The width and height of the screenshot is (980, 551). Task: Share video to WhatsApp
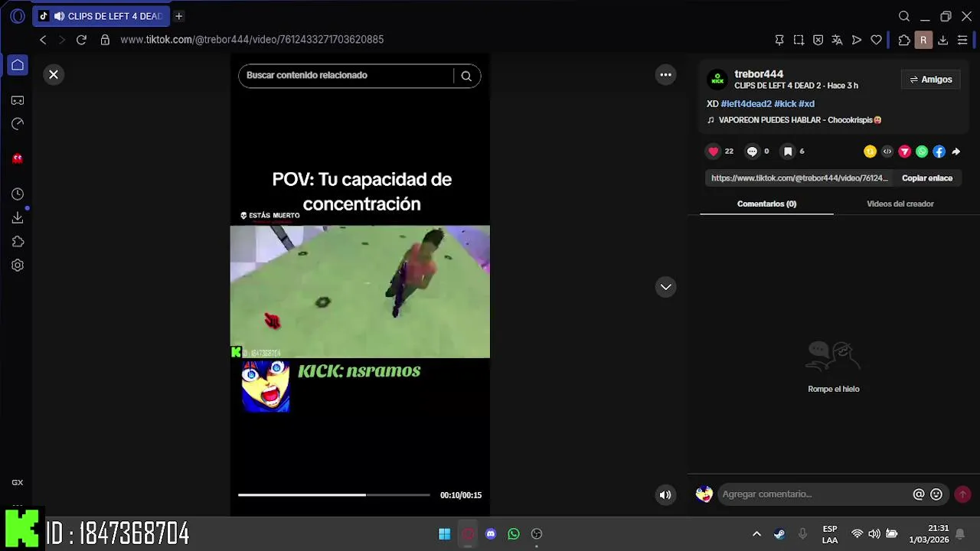[x=922, y=152]
